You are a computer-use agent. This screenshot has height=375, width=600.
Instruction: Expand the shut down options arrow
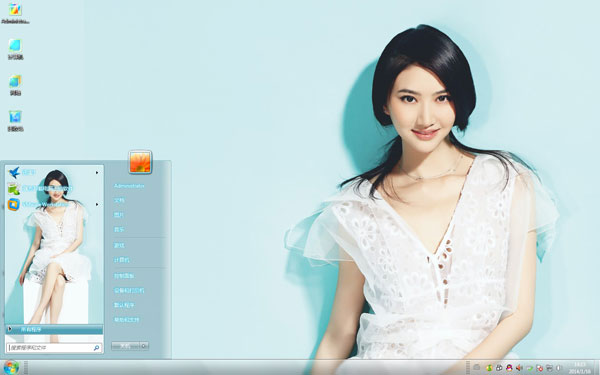tap(144, 346)
